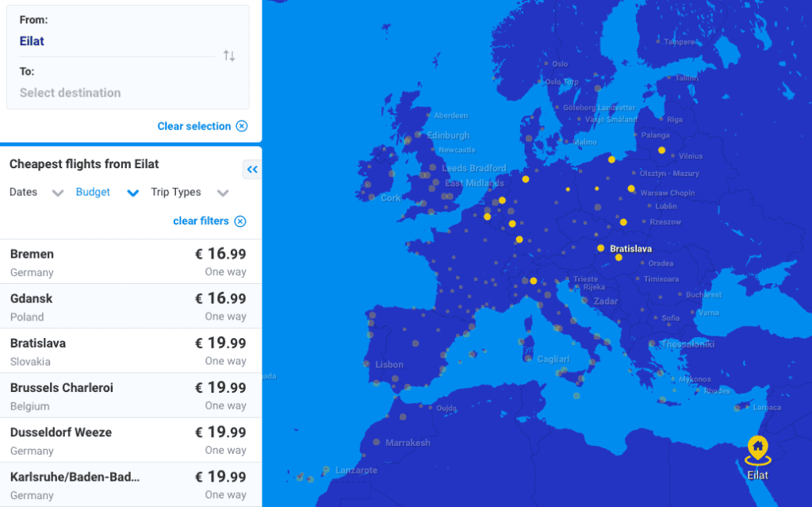Image resolution: width=812 pixels, height=507 pixels.
Task: Click the Eilat home pin on map
Action: tap(757, 449)
